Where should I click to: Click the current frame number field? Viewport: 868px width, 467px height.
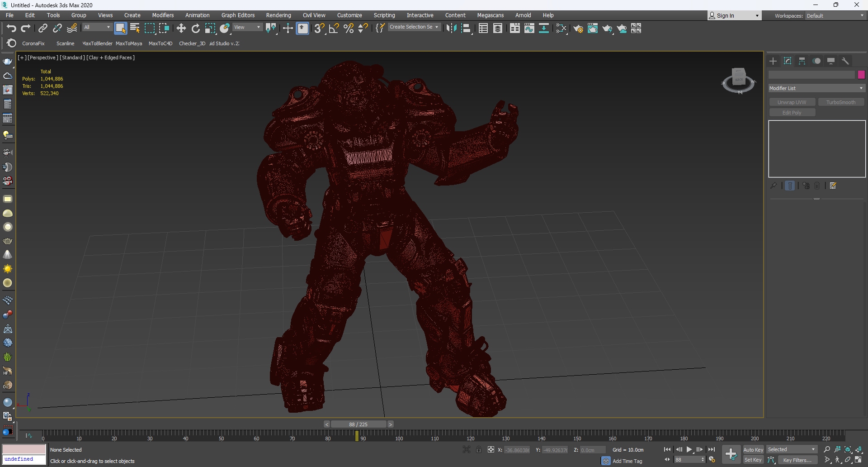click(x=687, y=460)
